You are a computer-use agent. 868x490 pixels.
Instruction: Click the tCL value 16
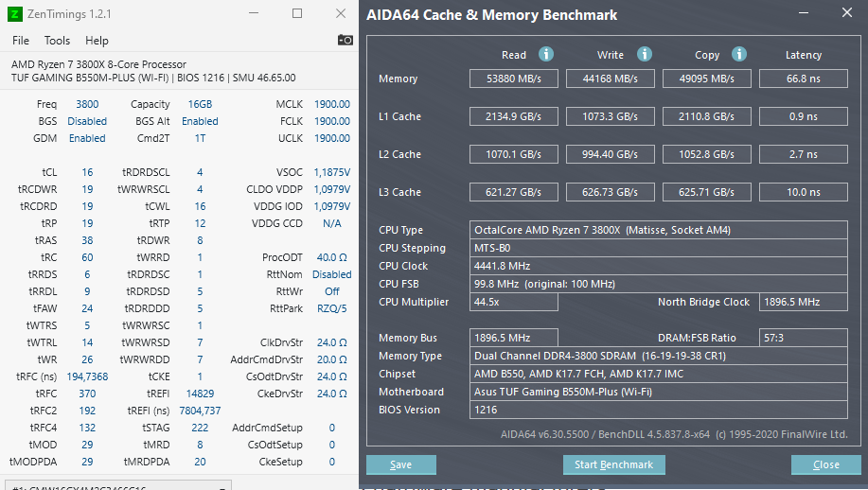tap(87, 172)
